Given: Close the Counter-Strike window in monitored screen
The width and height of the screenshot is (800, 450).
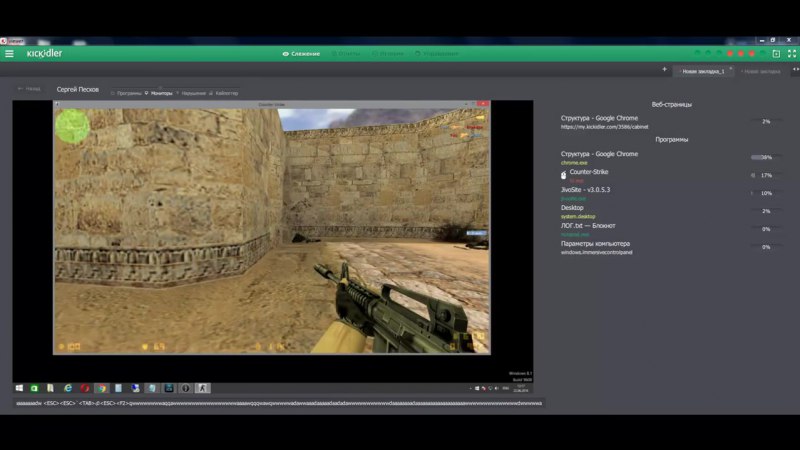Looking at the screenshot, I should [x=483, y=104].
